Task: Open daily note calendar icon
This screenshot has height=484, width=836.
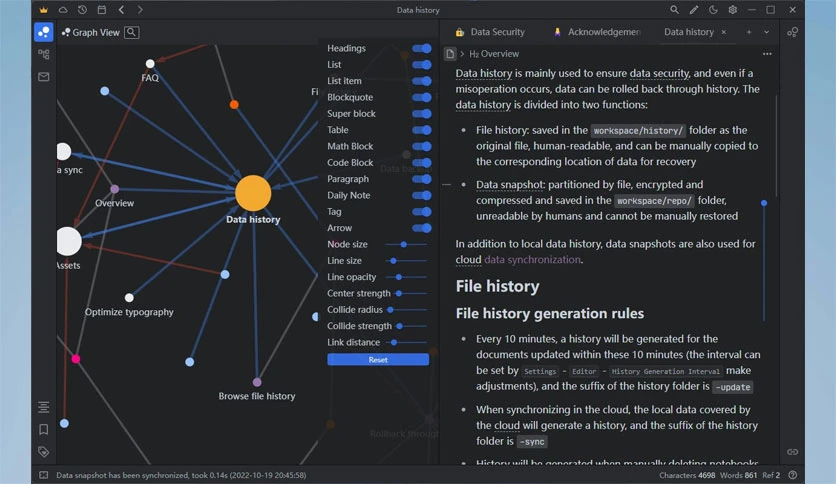Action: pyautogui.click(x=101, y=10)
